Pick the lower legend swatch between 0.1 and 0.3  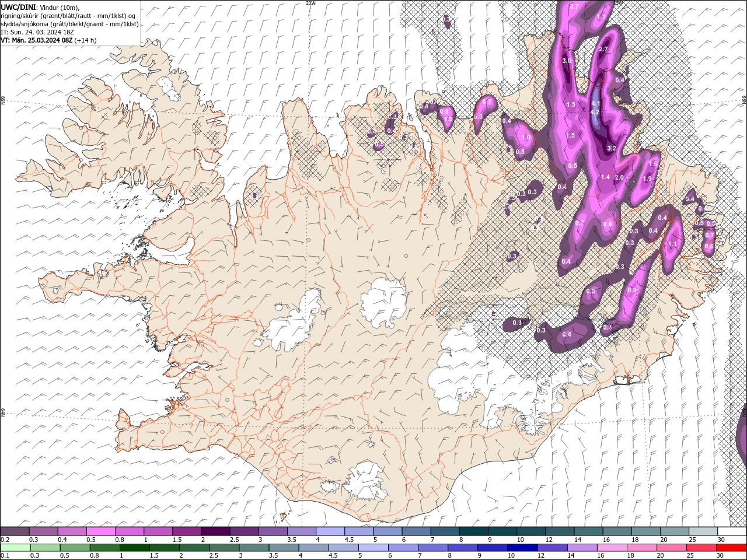[x=15, y=548]
